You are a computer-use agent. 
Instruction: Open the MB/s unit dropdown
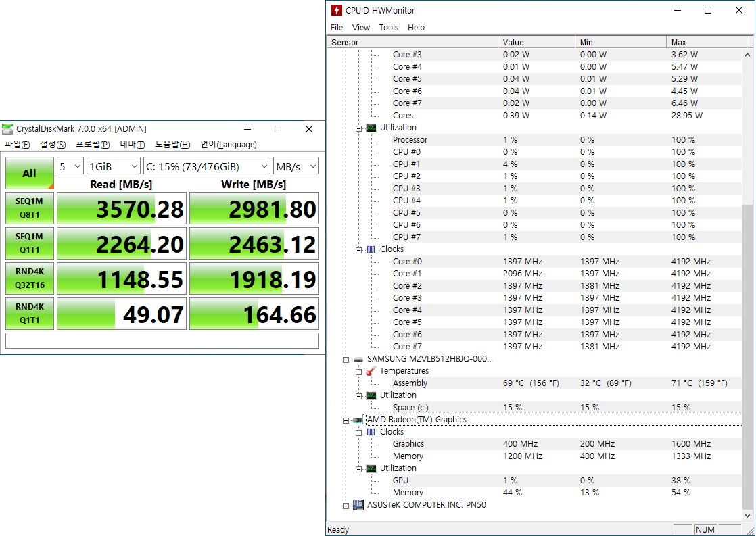(x=296, y=166)
